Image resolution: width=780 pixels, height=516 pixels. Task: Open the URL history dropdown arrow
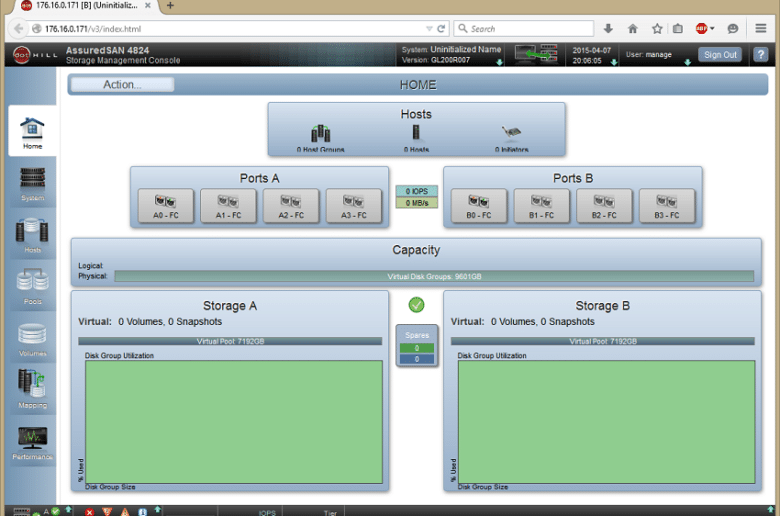point(429,29)
